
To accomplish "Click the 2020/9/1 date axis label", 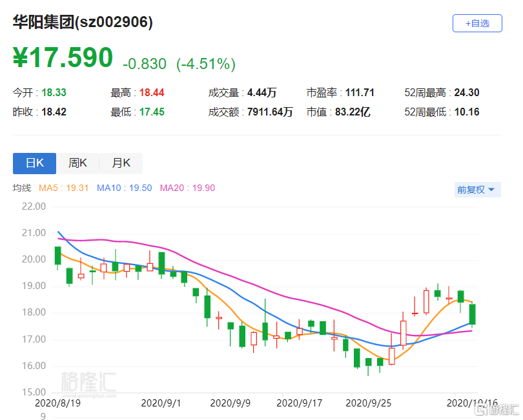I will (x=161, y=403).
